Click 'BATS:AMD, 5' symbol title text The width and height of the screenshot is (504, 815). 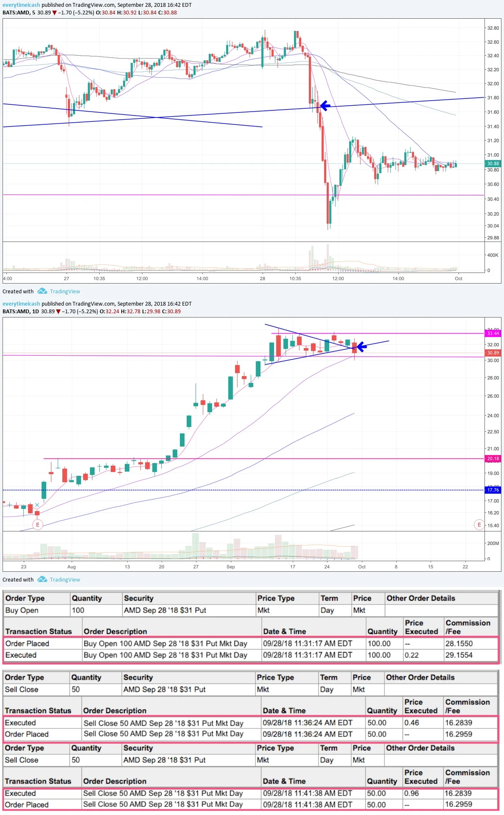(x=19, y=13)
